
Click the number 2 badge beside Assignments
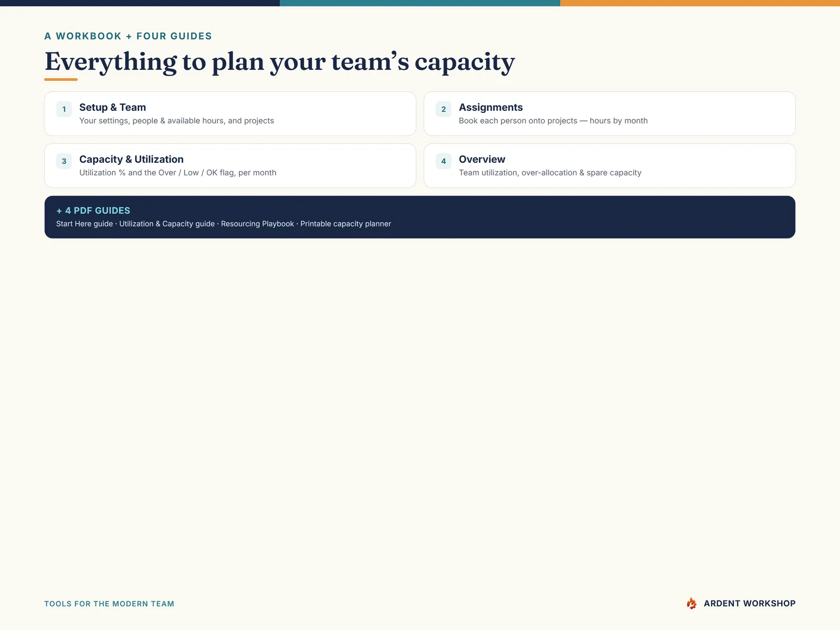click(444, 109)
